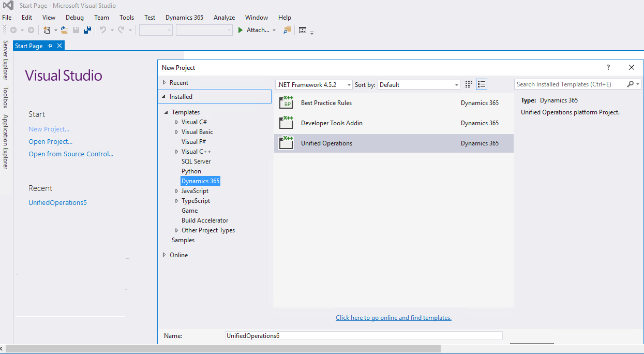Click the window layout icon on toolbar
The image size is (644, 354).
tap(303, 31)
